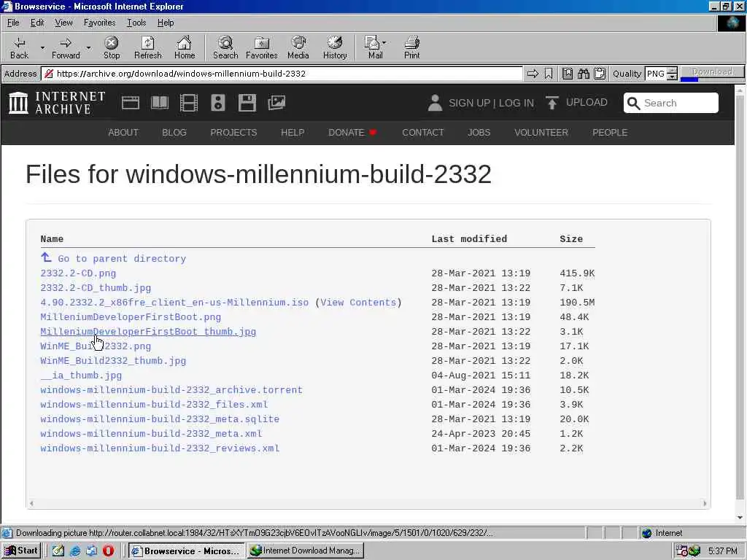Click the Back toolbar button
The width and height of the screenshot is (747, 560).
click(x=19, y=48)
